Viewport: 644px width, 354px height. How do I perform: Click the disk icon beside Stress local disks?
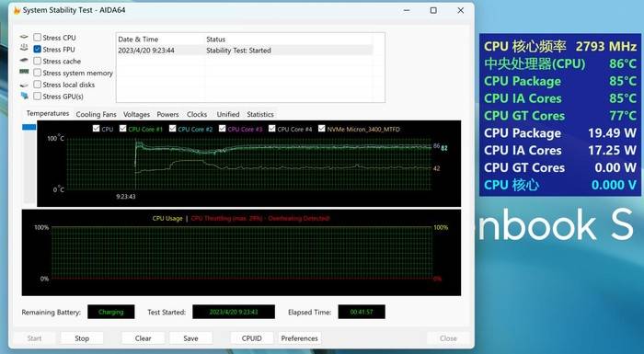(24, 85)
